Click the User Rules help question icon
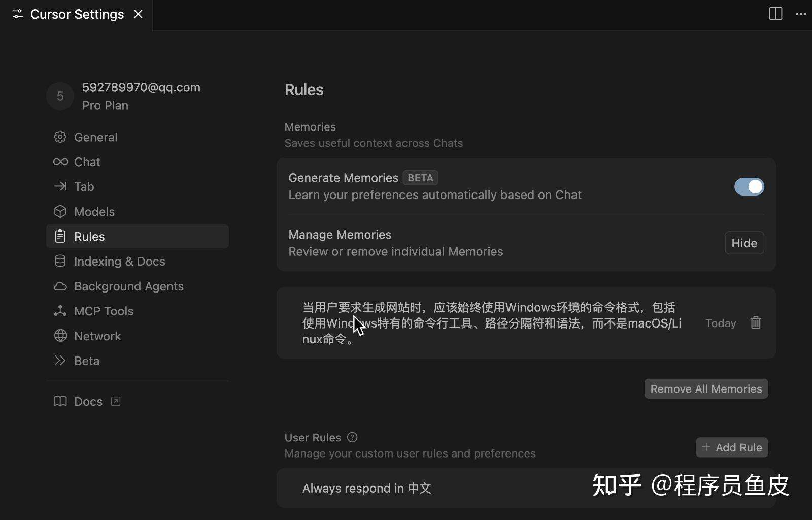 tap(352, 437)
